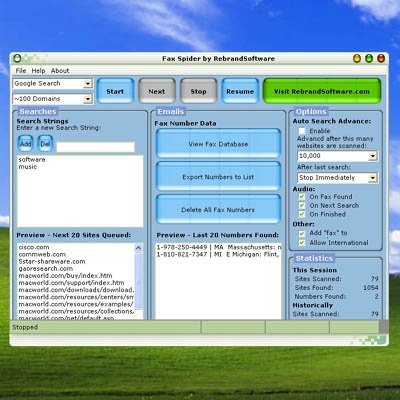Enable Auto Search Advance checkbox

[x=302, y=131]
